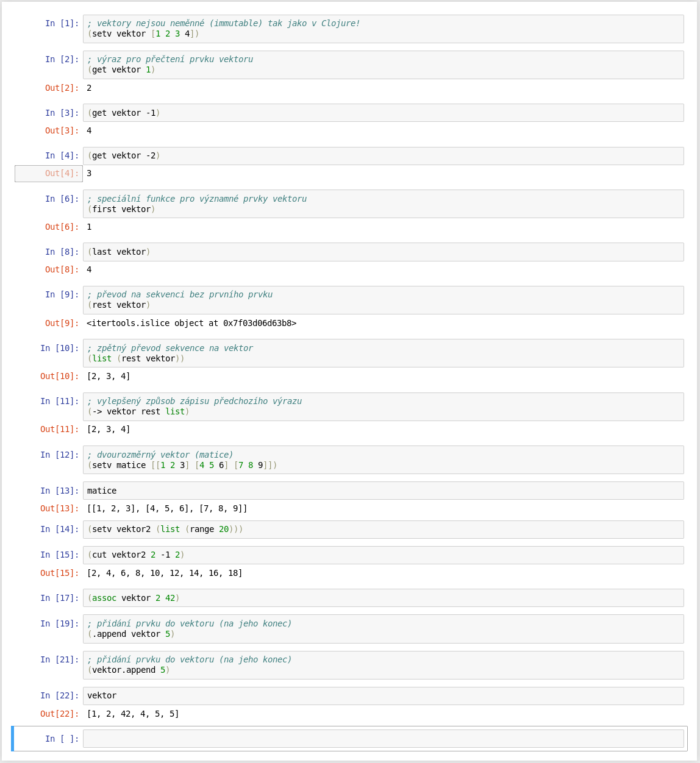Image resolution: width=700 pixels, height=763 pixels.
Task: Select cell with (vektor.append 5)
Action: click(x=383, y=665)
